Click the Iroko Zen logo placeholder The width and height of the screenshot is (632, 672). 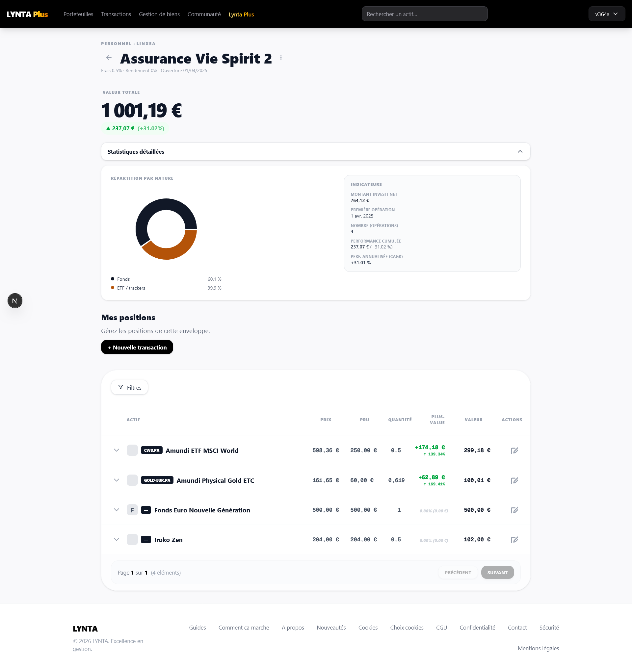tap(132, 540)
